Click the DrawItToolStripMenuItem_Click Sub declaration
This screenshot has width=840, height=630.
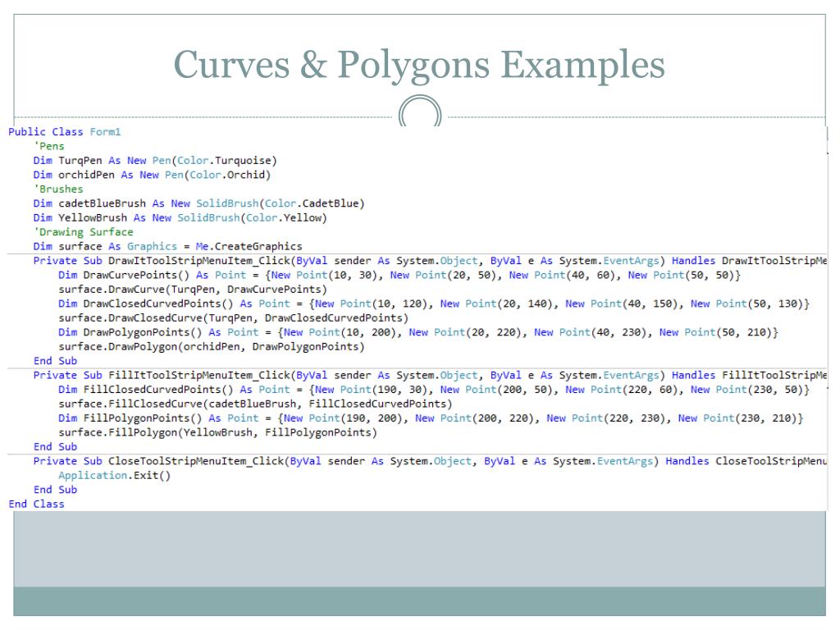coord(430,261)
